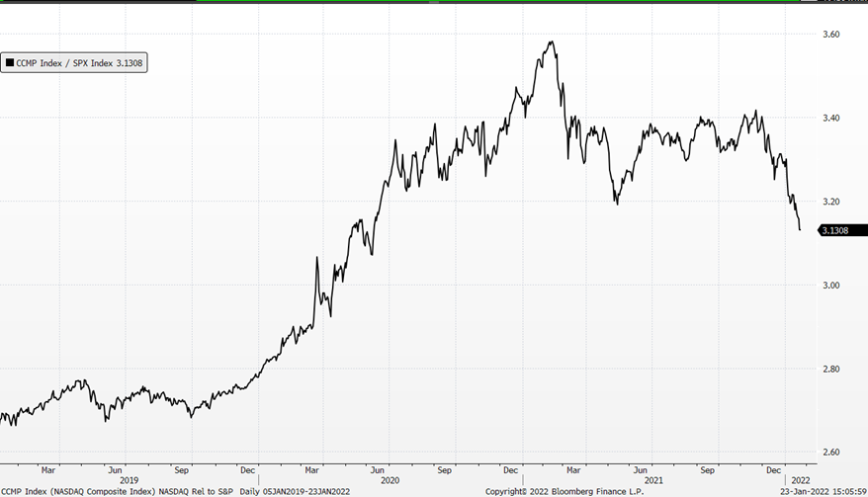Click the 'Copyright 2022 Bloomberg Finance L.P.' notice
Image resolution: width=868 pixels, height=497 pixels.
[564, 491]
